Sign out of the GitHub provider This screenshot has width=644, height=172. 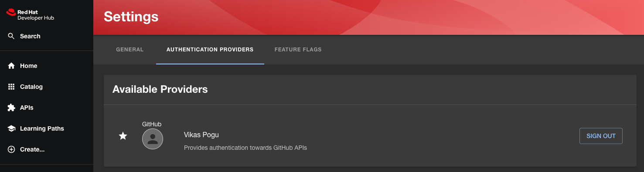pyautogui.click(x=601, y=136)
